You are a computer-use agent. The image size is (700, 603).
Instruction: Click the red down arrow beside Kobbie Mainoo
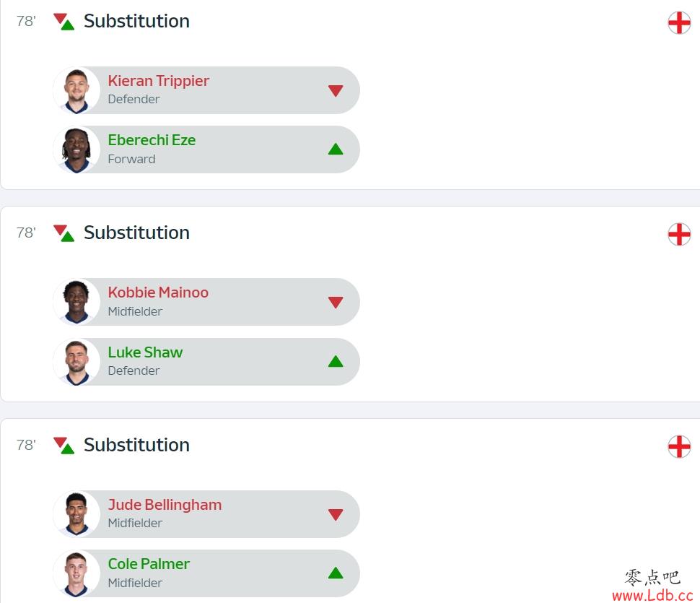(x=336, y=303)
